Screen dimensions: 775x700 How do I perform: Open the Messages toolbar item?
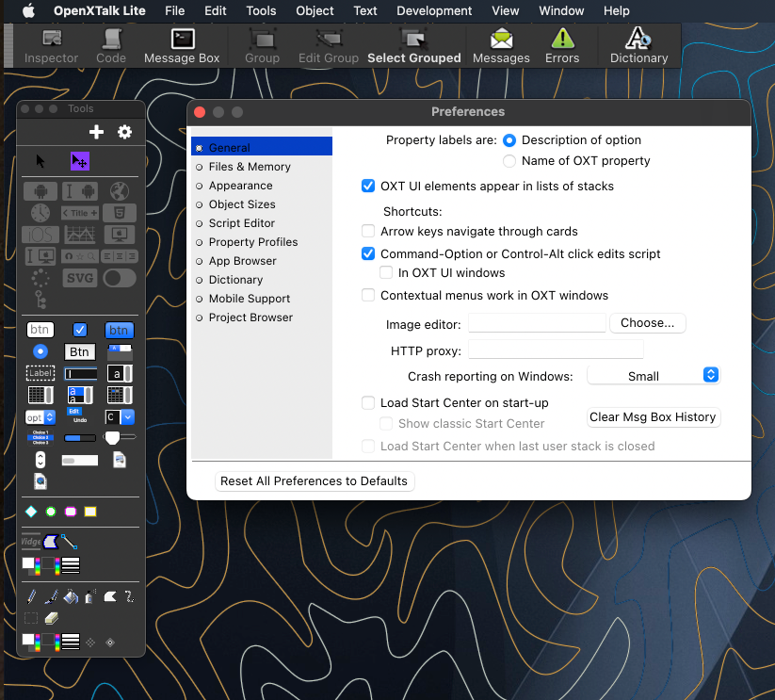[x=501, y=46]
